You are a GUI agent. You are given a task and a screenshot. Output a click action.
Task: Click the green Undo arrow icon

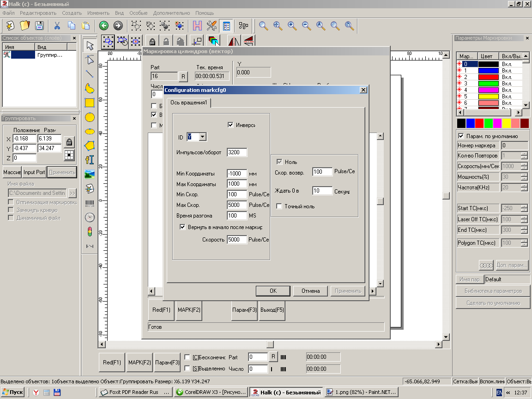pyautogui.click(x=104, y=25)
